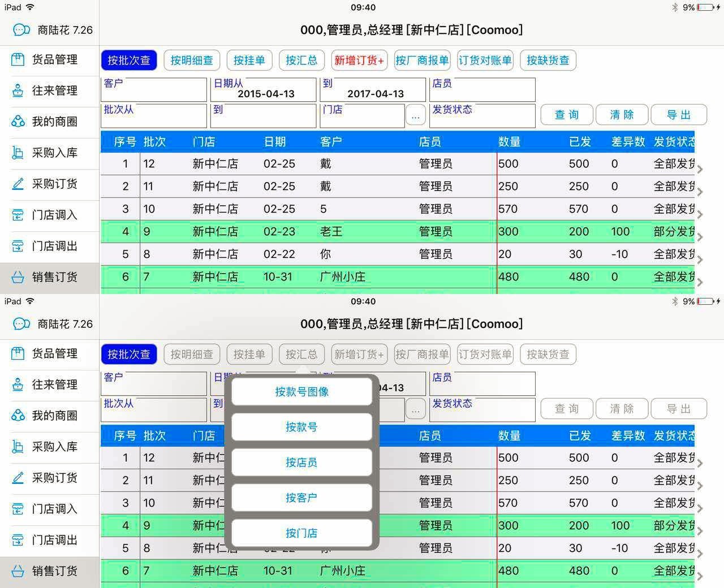Click the active 导出 button

coord(679,115)
